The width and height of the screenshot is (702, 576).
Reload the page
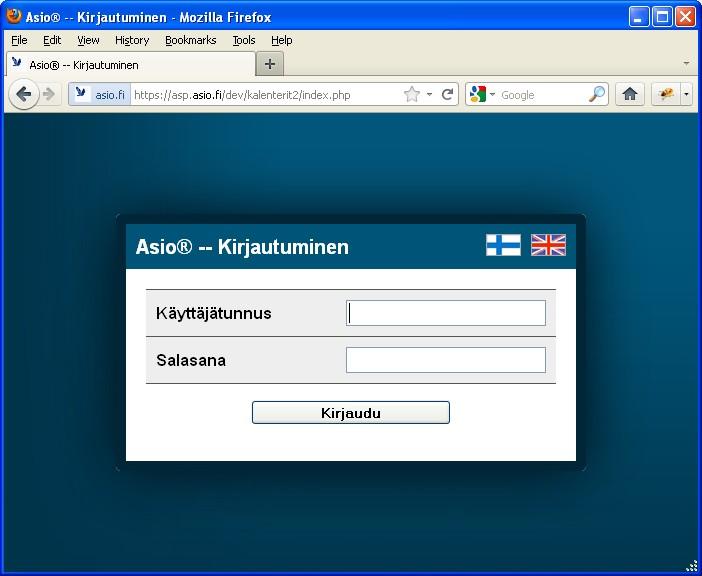(x=447, y=94)
